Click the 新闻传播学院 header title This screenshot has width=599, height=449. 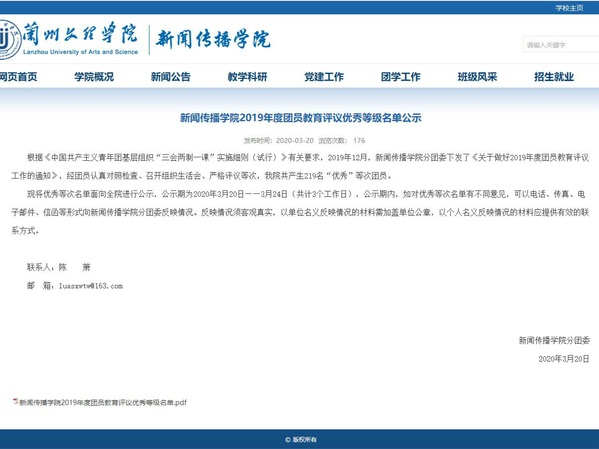point(213,39)
